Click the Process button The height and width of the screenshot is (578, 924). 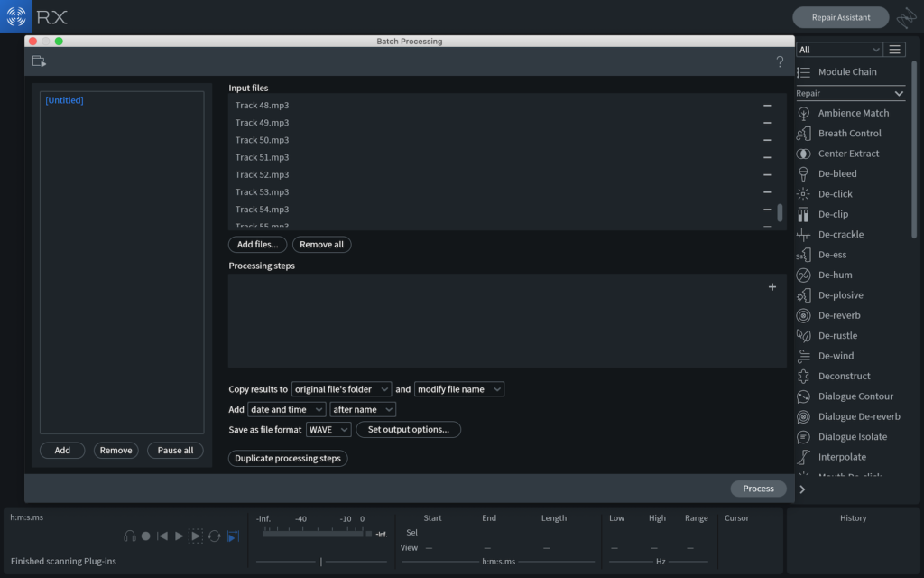(x=758, y=489)
